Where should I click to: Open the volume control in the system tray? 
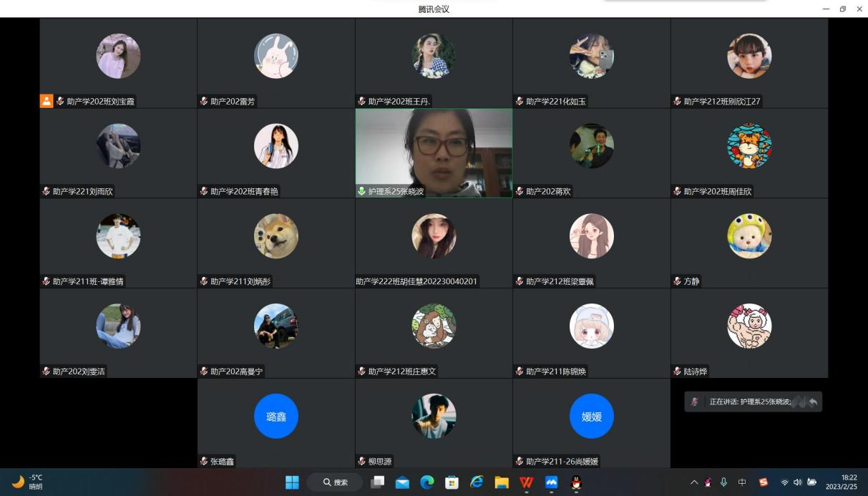797,482
